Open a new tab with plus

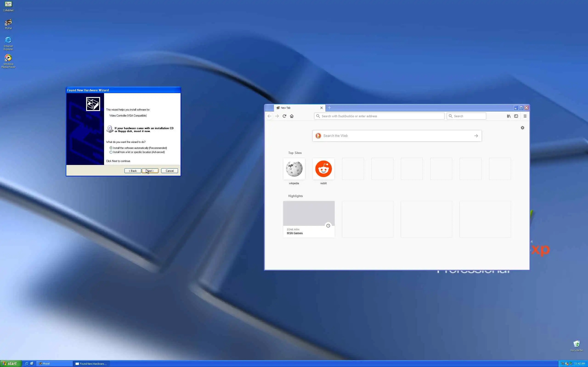329,108
